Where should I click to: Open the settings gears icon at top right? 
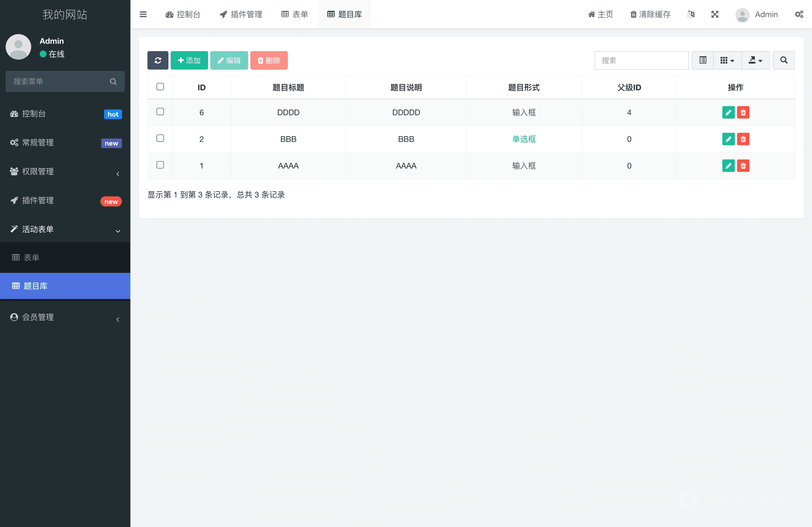point(799,14)
